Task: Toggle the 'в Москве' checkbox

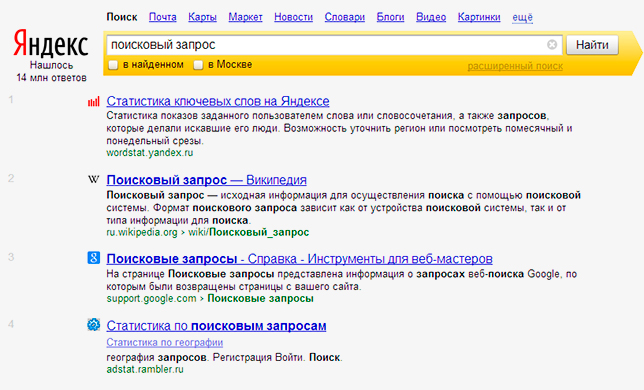Action: [198, 65]
